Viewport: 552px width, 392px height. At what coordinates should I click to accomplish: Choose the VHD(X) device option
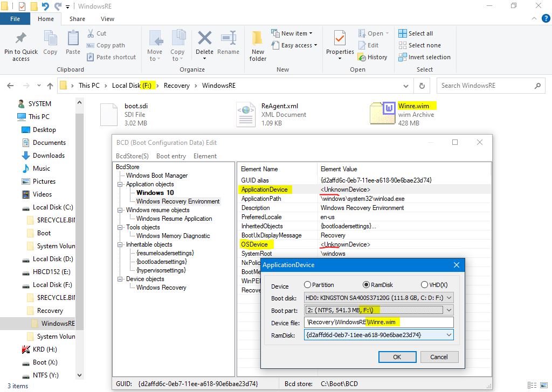click(424, 285)
